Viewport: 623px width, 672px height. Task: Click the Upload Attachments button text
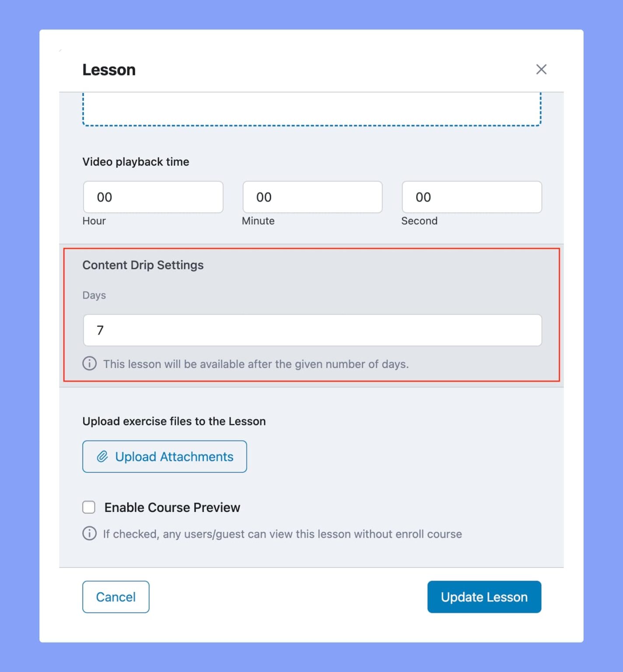point(174,456)
